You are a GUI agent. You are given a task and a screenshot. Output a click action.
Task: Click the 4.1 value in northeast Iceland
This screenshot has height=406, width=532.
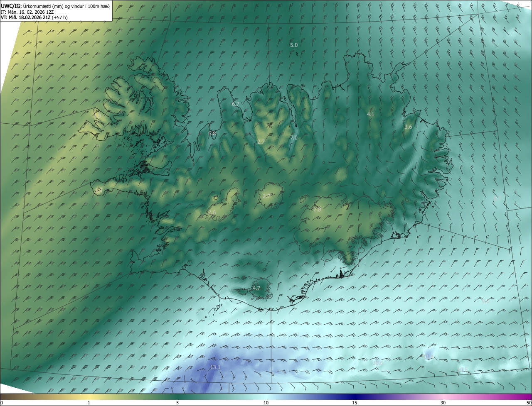click(x=371, y=114)
